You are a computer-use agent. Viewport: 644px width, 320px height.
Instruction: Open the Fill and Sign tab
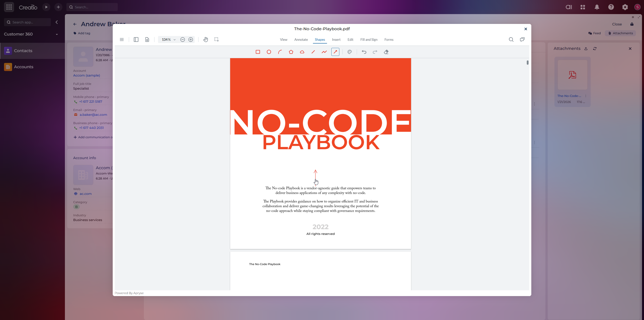[369, 40]
